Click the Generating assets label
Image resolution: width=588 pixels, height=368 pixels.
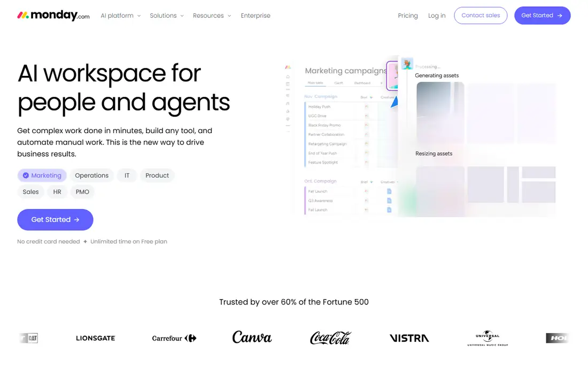click(437, 75)
